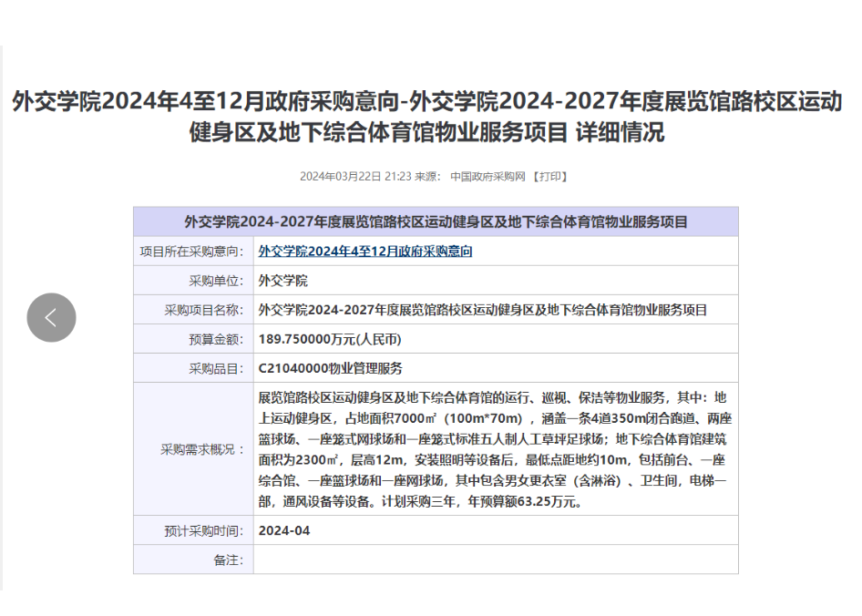
Task: Select the purple table header title
Action: 436,221
